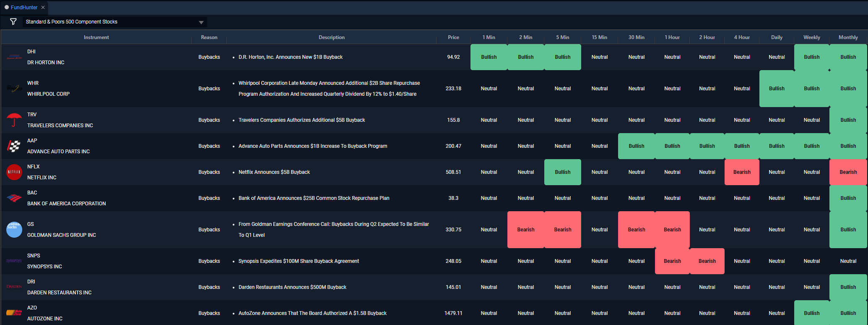This screenshot has height=325, width=868.
Task: Click the Netflix red circle logo
Action: pyautogui.click(x=14, y=172)
